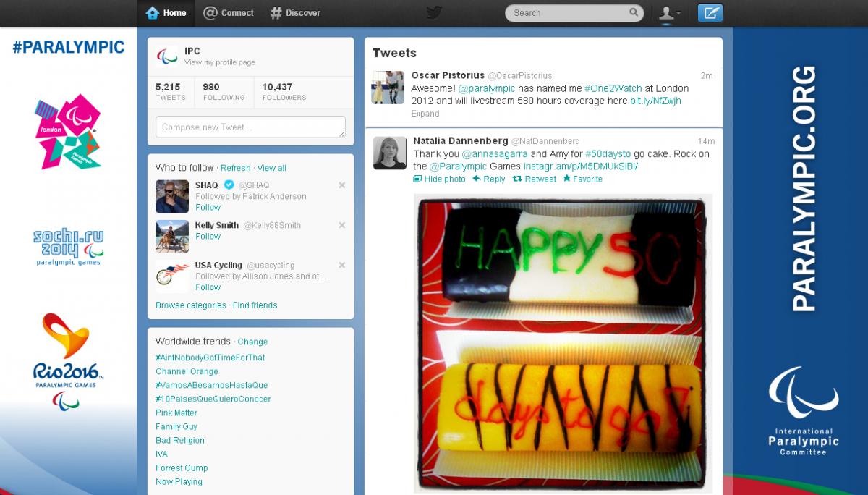Click Oscar Pistorius display name

point(448,75)
